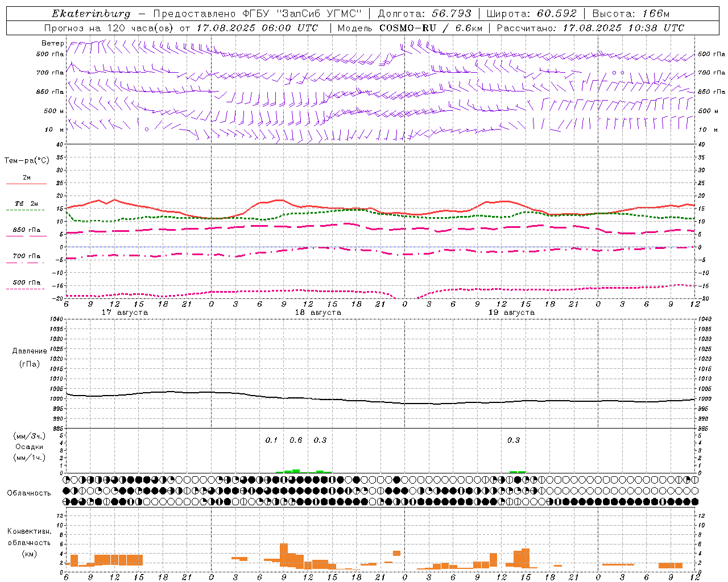Click the 'Высота: 166м' value
Viewport: 728px width, 582px height.
(x=631, y=14)
